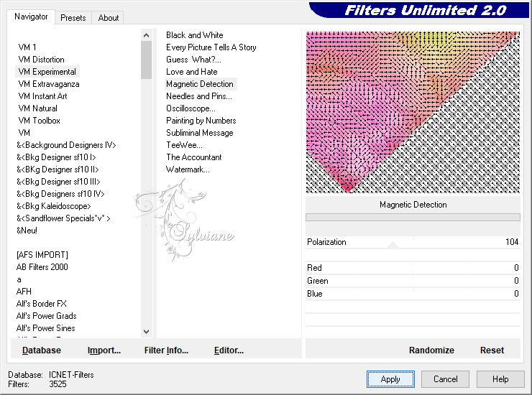This screenshot has height=395, width=532.
Task: Select the &Neu! category
Action: pos(27,231)
